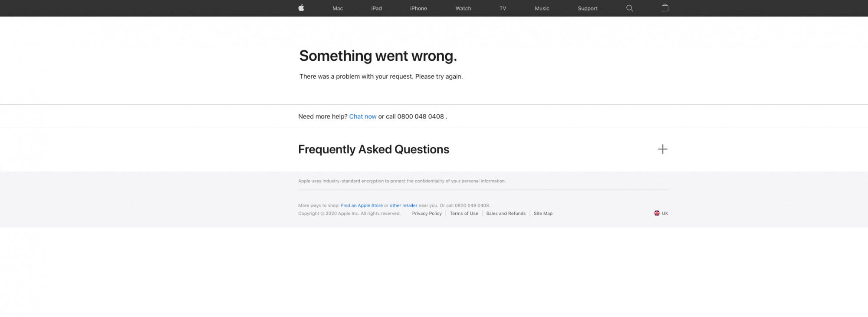Go to Music in the top navigation
This screenshot has height=317, width=868.
point(542,8)
